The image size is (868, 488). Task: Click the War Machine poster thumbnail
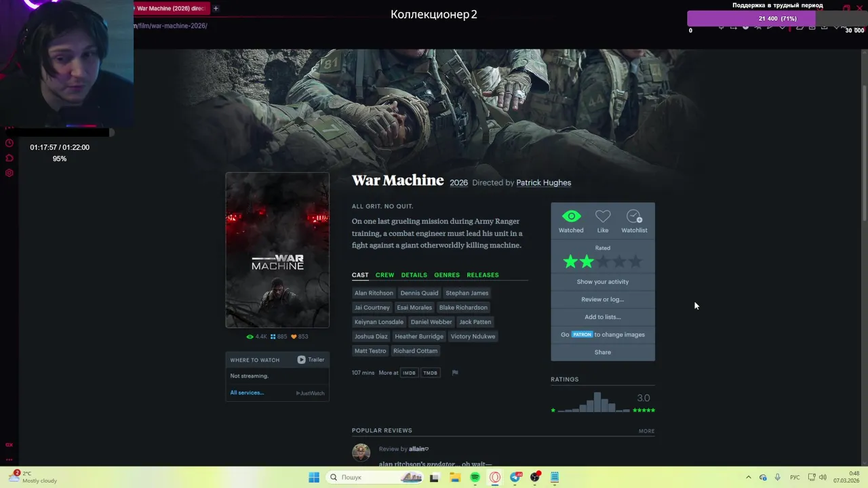(277, 250)
